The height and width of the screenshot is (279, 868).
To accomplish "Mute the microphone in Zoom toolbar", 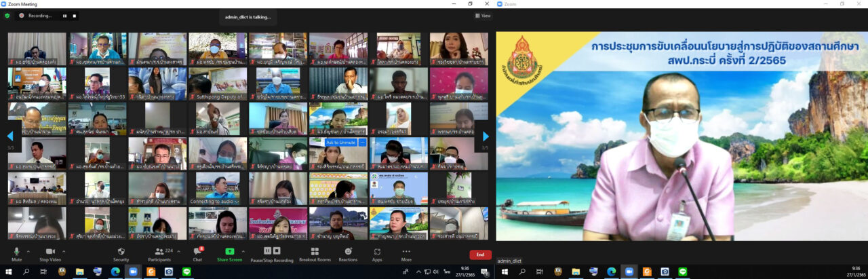I will (x=17, y=254).
